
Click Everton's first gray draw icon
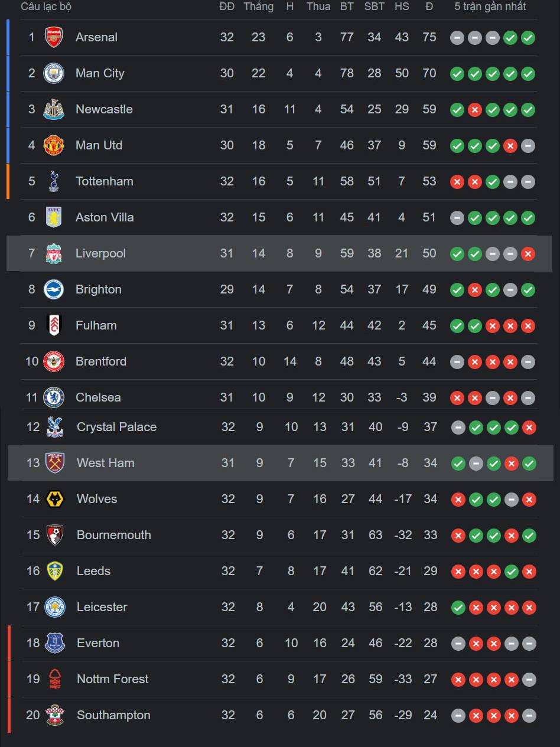pyautogui.click(x=458, y=644)
